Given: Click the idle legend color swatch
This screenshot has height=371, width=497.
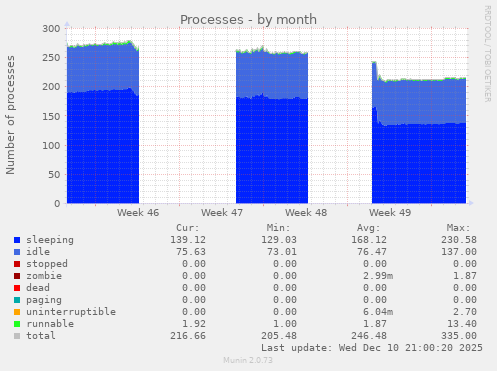Looking at the screenshot, I should [17, 252].
